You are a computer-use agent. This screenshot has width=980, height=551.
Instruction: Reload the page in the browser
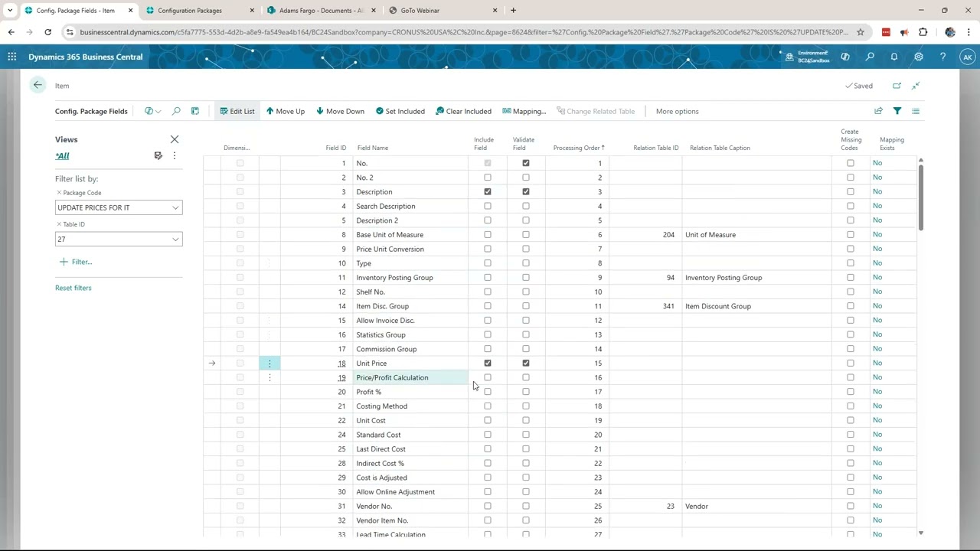47,32
